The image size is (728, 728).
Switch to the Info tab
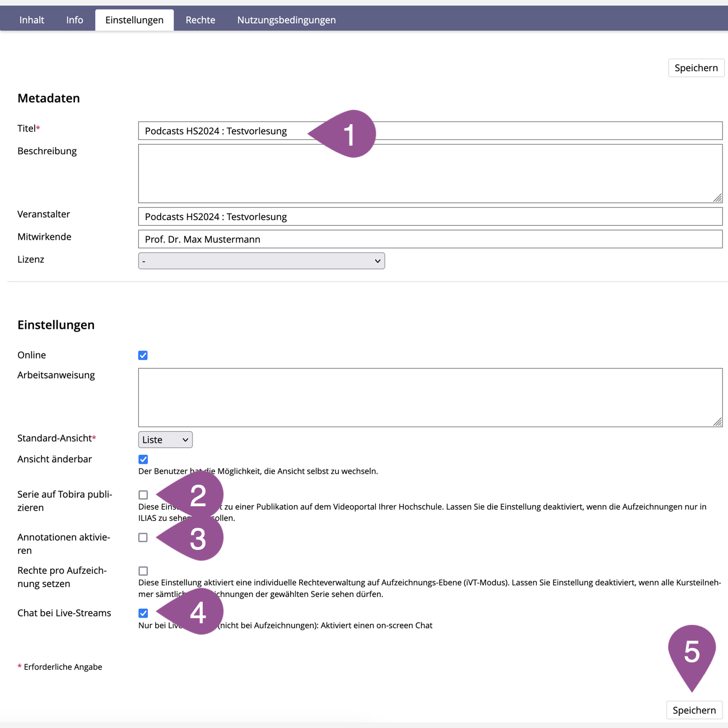tap(74, 20)
